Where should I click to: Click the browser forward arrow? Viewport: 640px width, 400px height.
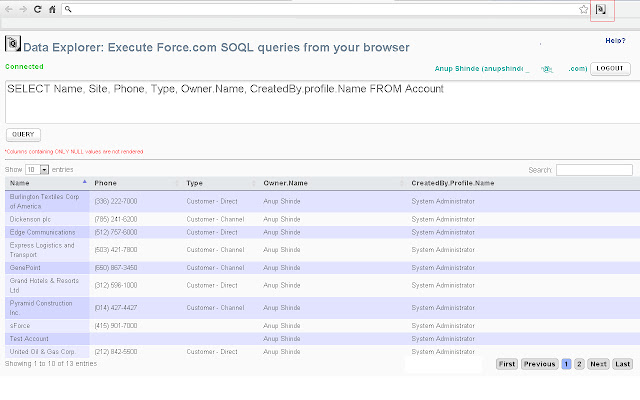23,9
